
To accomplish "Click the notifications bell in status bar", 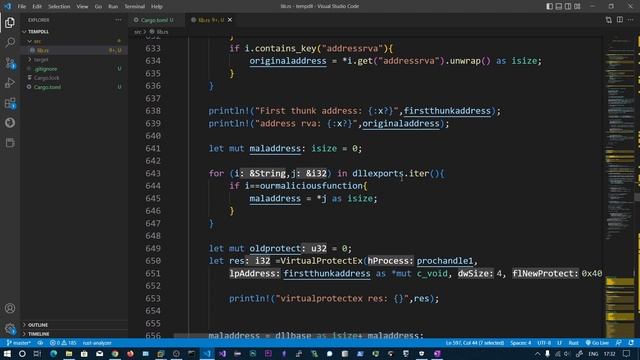I will pyautogui.click(x=631, y=343).
